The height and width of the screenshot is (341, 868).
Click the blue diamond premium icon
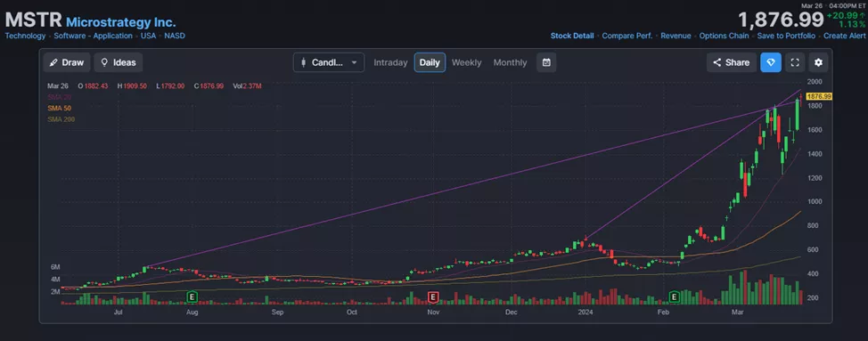(x=771, y=62)
